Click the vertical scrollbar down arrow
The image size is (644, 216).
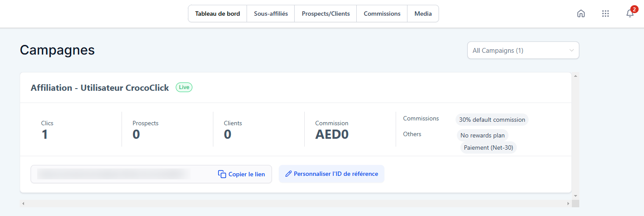[x=575, y=195]
